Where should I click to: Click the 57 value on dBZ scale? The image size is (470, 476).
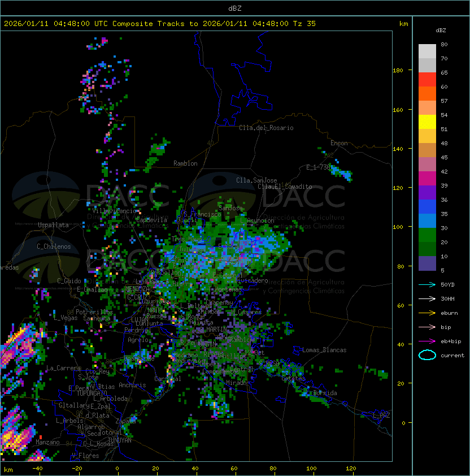[444, 101]
